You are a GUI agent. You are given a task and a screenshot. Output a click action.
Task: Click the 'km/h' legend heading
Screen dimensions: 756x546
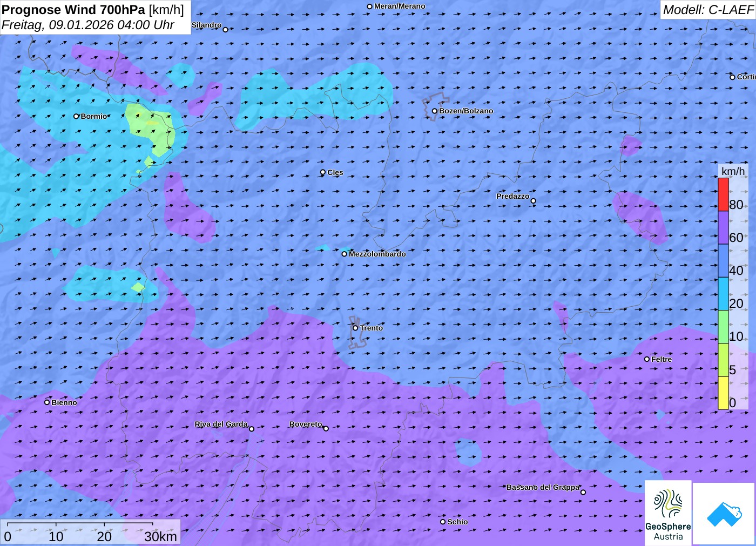point(733,171)
